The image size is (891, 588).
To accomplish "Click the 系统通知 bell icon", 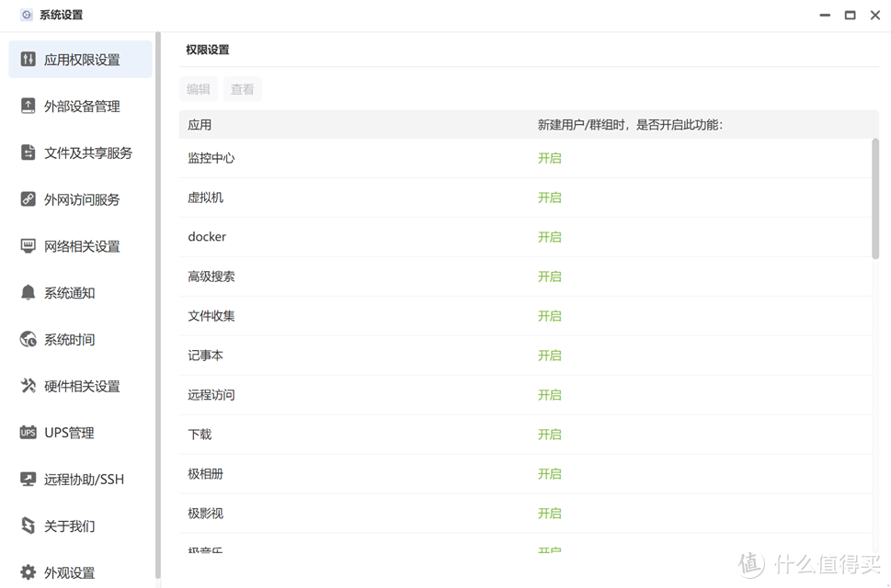I will click(28, 292).
